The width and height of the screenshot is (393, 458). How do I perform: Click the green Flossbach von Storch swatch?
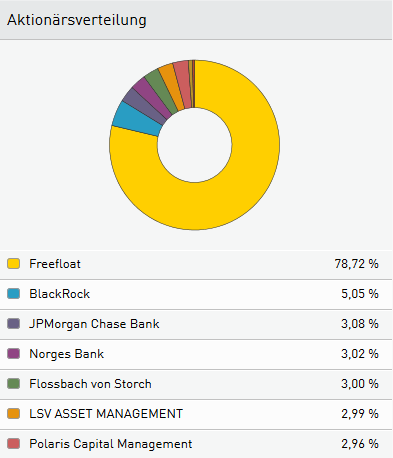click(13, 384)
